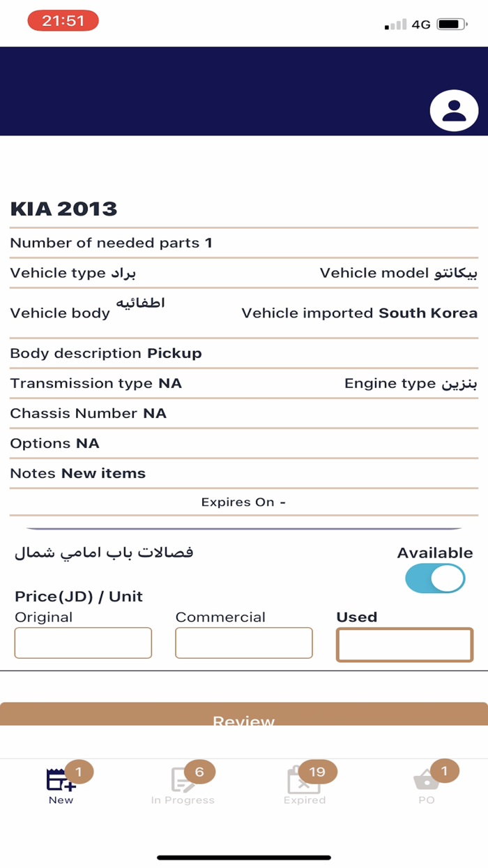Tap the badge showing 1 on New
This screenshot has height=868, width=488.
pos(78,772)
